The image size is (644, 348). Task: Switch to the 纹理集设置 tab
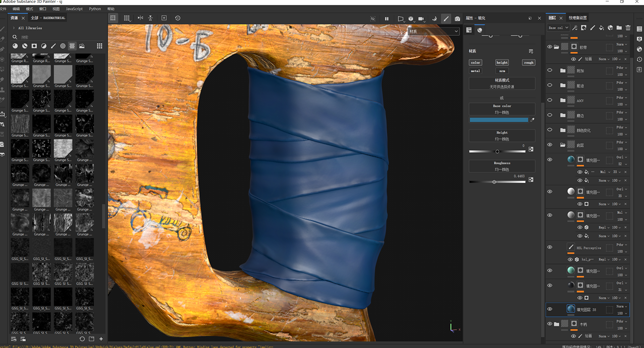click(x=578, y=18)
